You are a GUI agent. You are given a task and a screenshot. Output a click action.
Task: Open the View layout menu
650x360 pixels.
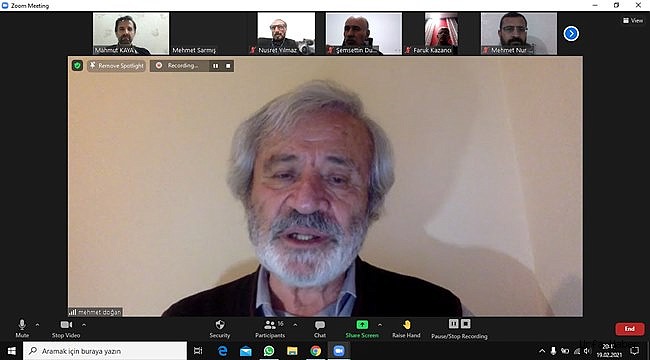(x=633, y=20)
